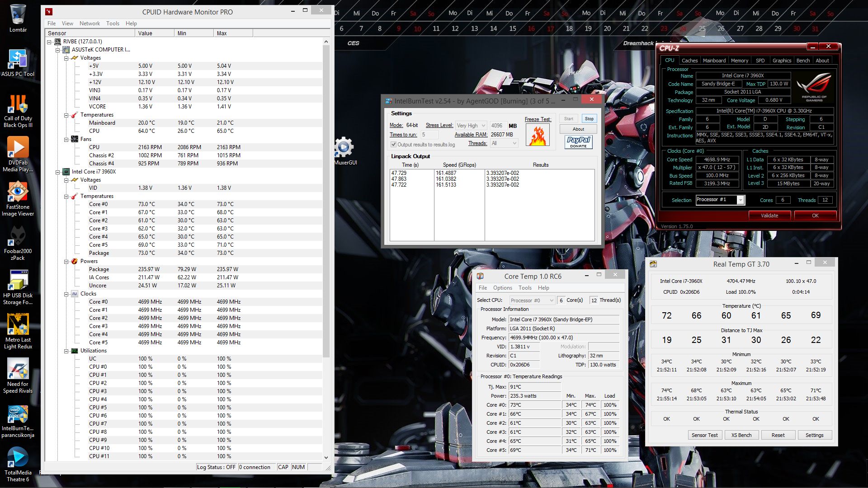Click the Times to run input field
Viewport: 868px width, 488px height.
[429, 135]
